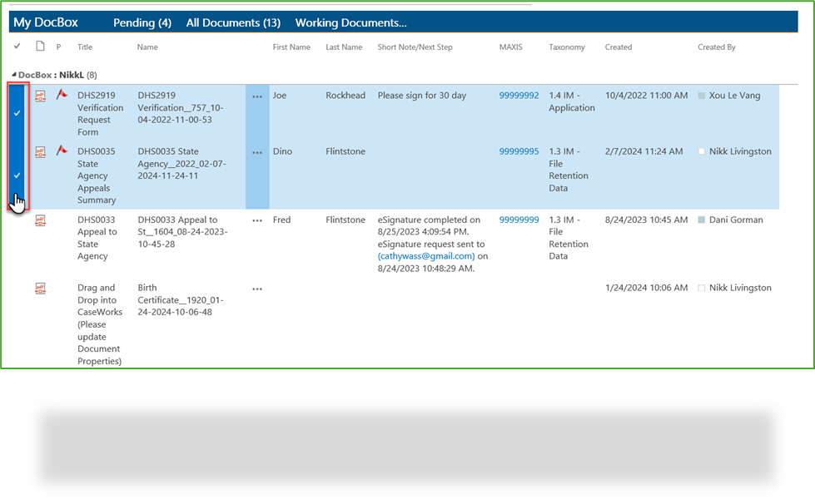This screenshot has height=504, width=815.
Task: Open the PDF icon on the DHS0033 Appeal row
Action: point(39,220)
